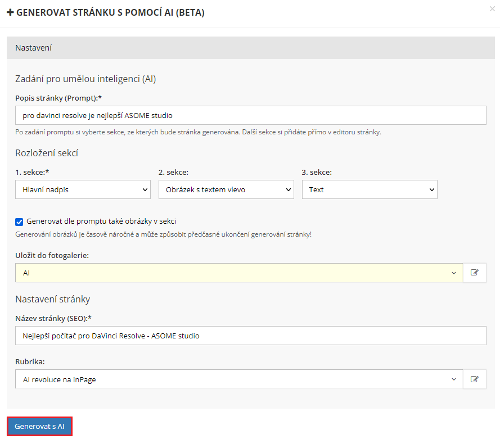Expand the 'Uložit do fotogalerie' dropdown
The height and width of the screenshot is (448, 500).
[x=239, y=273]
